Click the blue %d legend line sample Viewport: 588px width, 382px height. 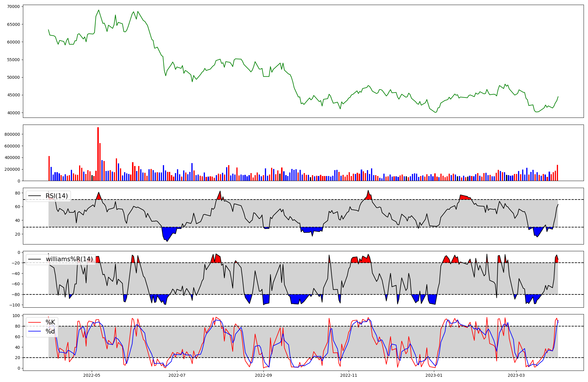(35, 331)
